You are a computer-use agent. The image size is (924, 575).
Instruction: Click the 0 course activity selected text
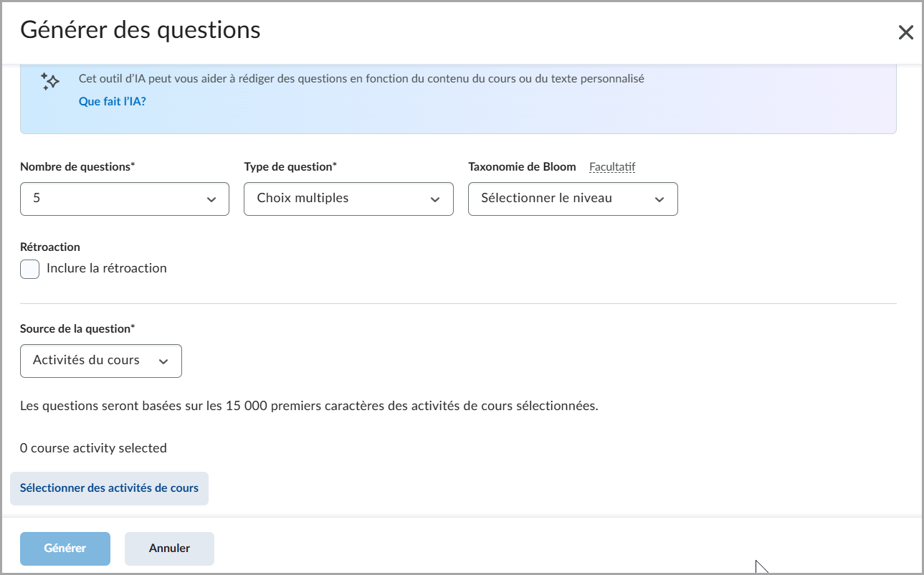(93, 447)
